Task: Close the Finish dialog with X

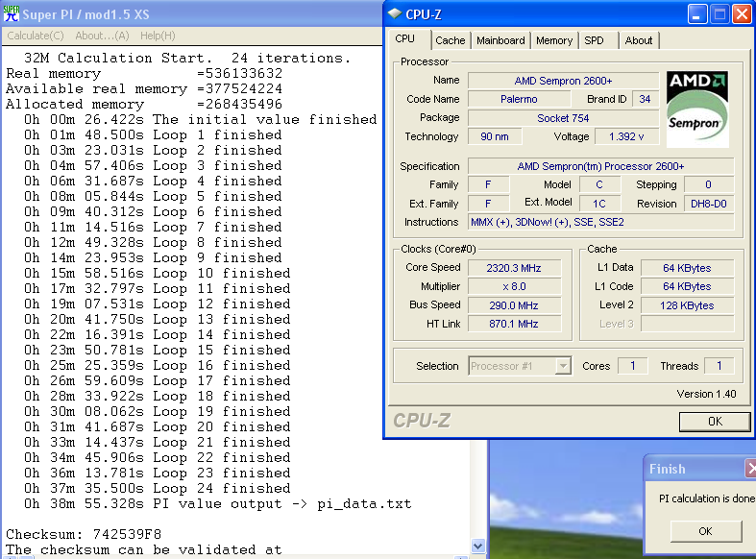Action: point(750,468)
